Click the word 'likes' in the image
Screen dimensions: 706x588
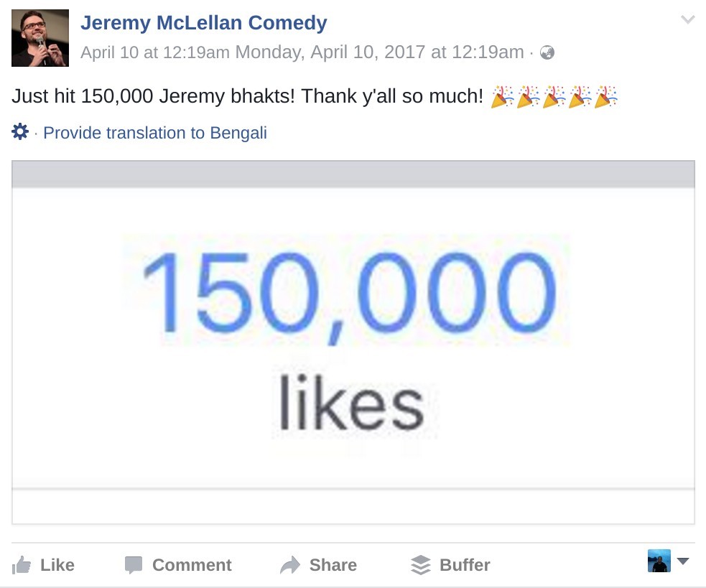(x=351, y=404)
